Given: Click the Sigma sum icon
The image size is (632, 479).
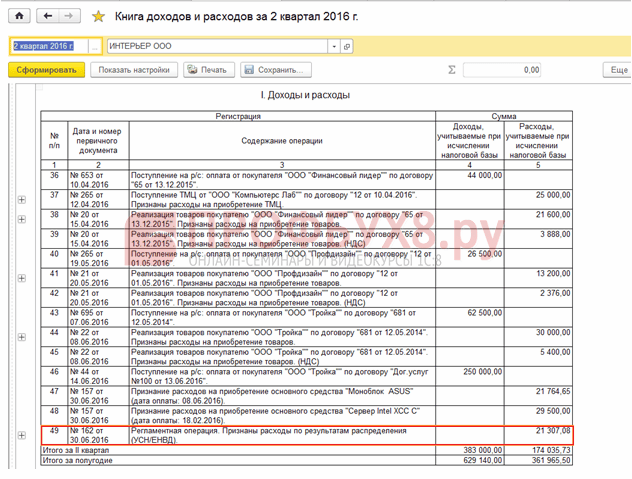Looking at the screenshot, I should [x=452, y=70].
